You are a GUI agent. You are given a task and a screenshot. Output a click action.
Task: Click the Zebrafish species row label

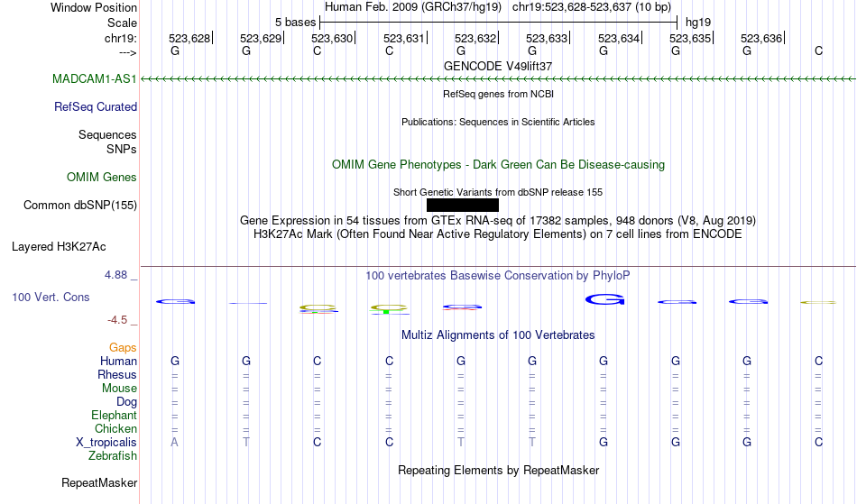[x=113, y=455]
